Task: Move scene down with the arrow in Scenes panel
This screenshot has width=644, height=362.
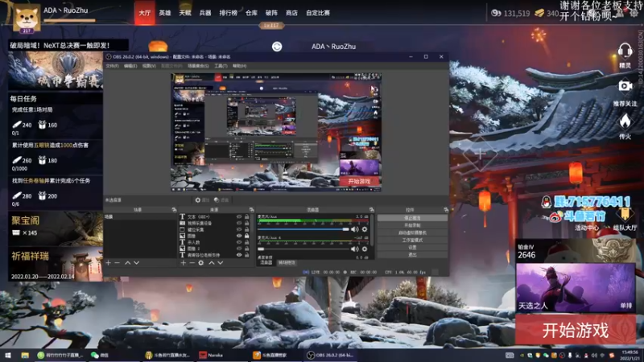Action: [x=136, y=263]
